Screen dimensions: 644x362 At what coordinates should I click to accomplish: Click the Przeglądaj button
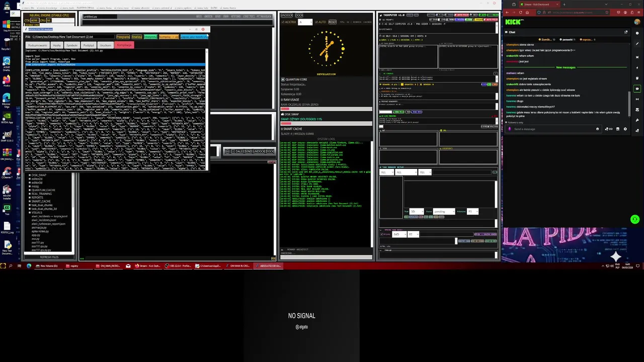[123, 37]
